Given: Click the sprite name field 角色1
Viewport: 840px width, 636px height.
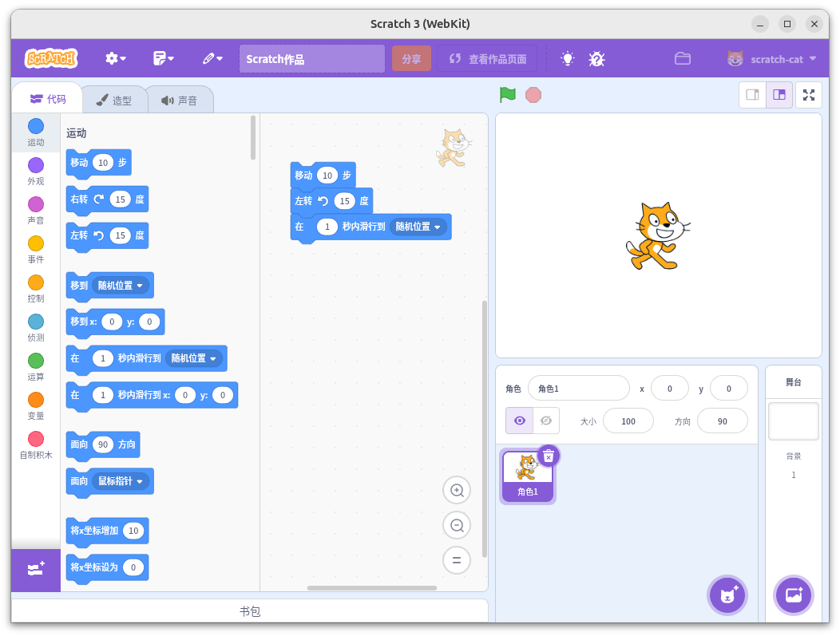Looking at the screenshot, I should pos(579,389).
